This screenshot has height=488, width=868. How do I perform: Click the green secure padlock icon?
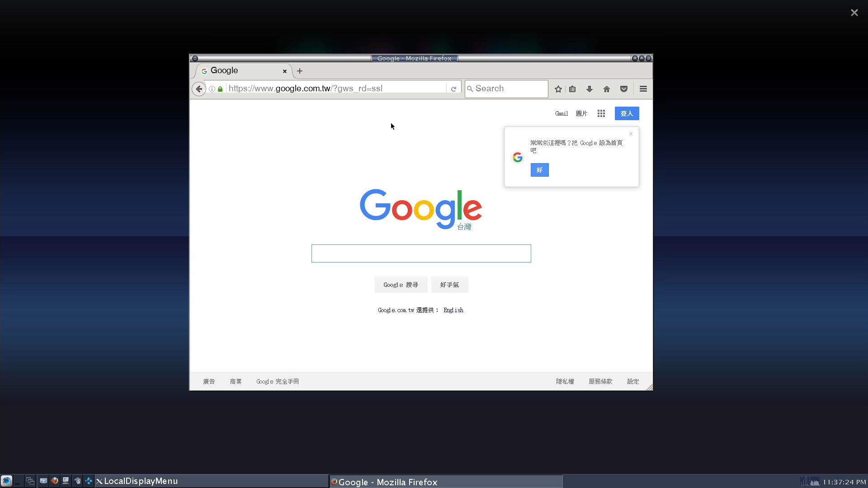click(x=220, y=89)
